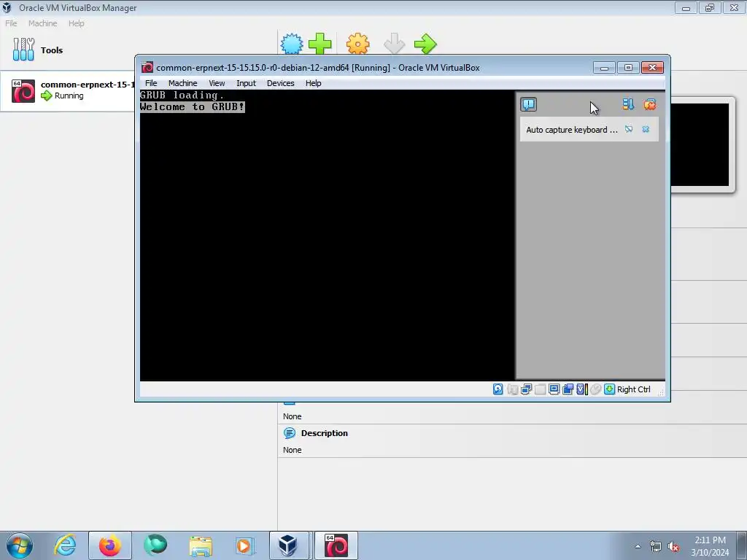Image resolution: width=747 pixels, height=560 pixels.
Task: Select the common-erpnext-15 machine entry
Action: [x=67, y=91]
